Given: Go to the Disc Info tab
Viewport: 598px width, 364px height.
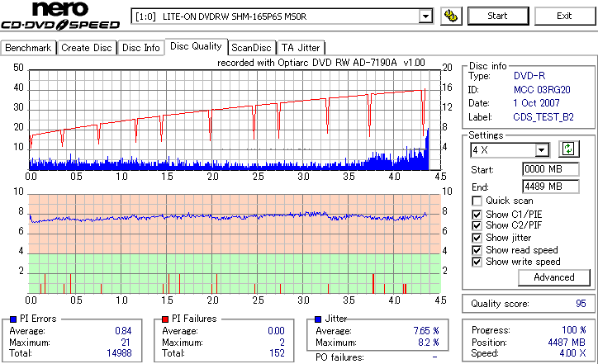Looking at the screenshot, I should 140,48.
